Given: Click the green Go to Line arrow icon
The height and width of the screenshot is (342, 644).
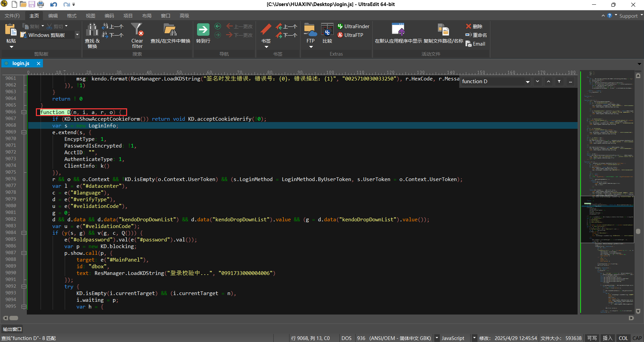Looking at the screenshot, I should point(203,30).
